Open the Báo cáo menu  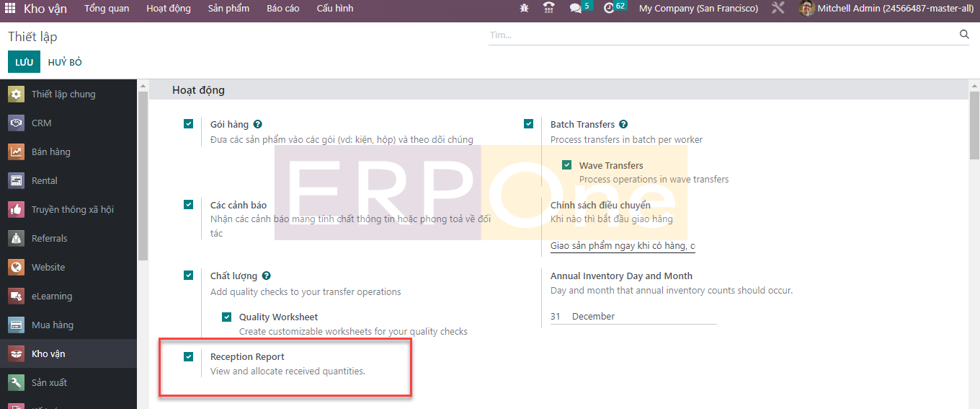(283, 9)
